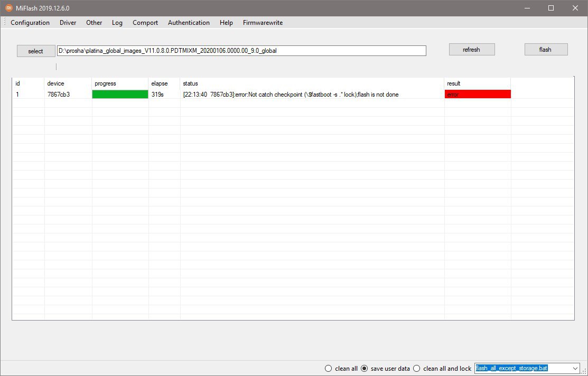Open the Driver menu

click(x=68, y=23)
